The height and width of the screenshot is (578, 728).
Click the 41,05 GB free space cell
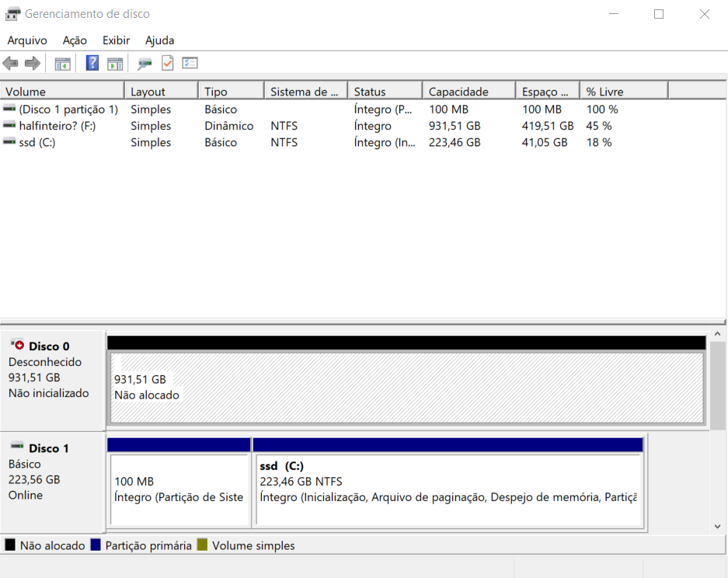(545, 142)
